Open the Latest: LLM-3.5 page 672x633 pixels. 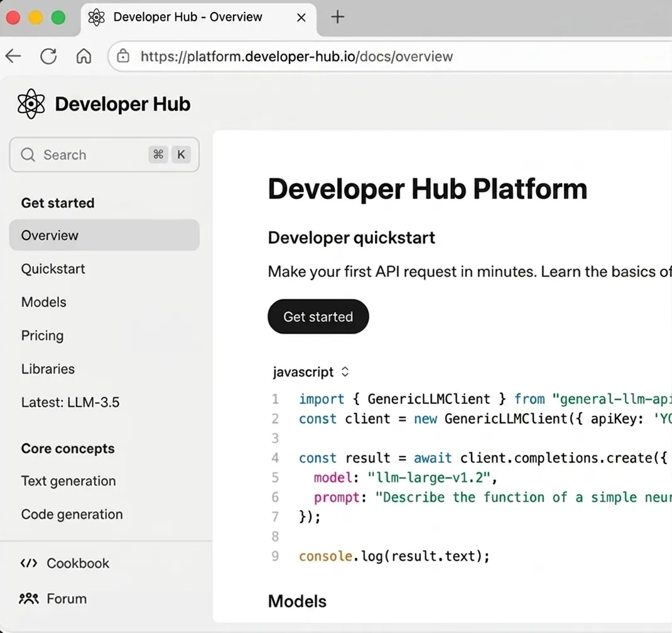click(70, 402)
